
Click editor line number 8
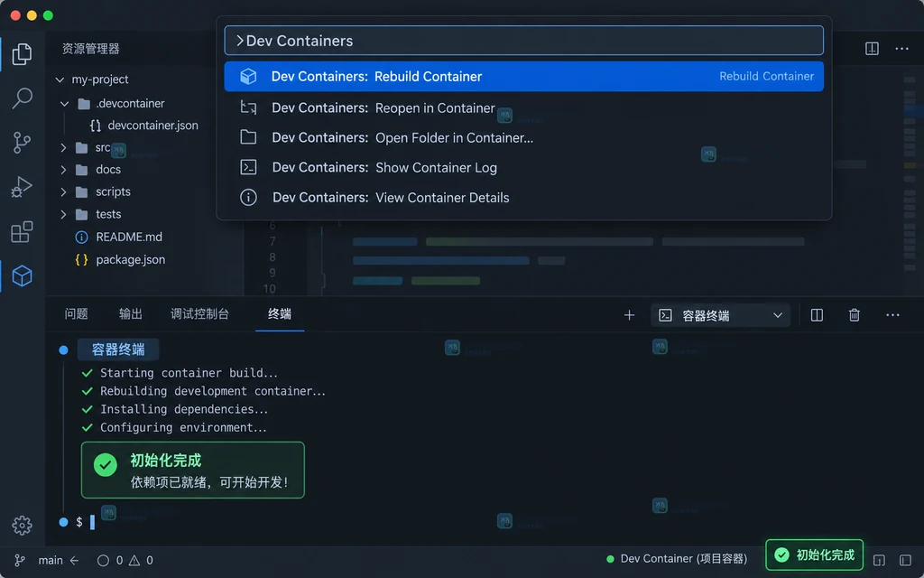click(x=273, y=257)
